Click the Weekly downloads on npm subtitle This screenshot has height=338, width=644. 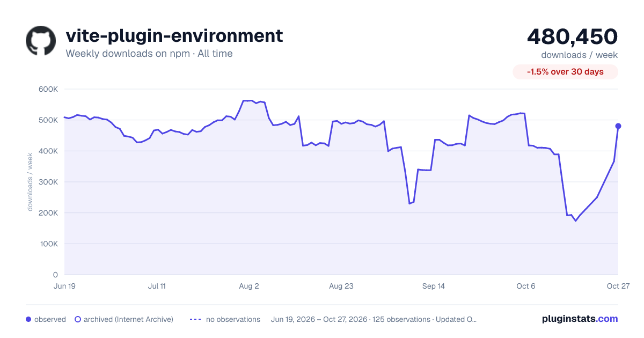tap(149, 54)
